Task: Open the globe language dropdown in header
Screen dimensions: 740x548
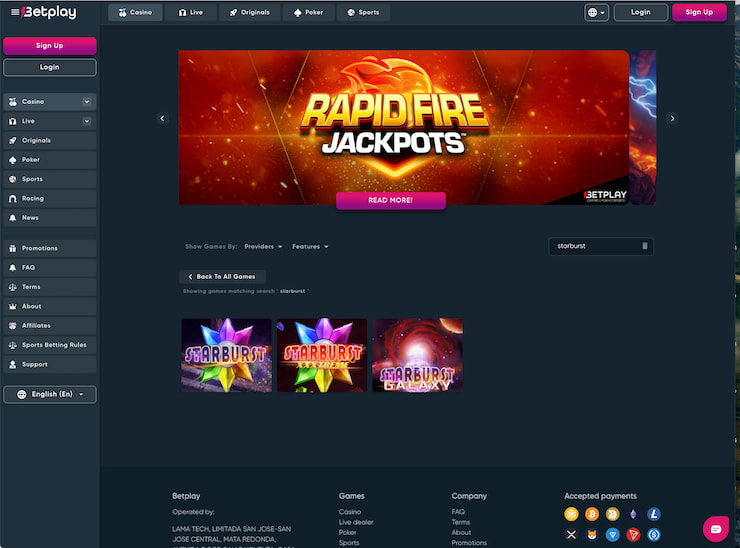Action: point(596,12)
